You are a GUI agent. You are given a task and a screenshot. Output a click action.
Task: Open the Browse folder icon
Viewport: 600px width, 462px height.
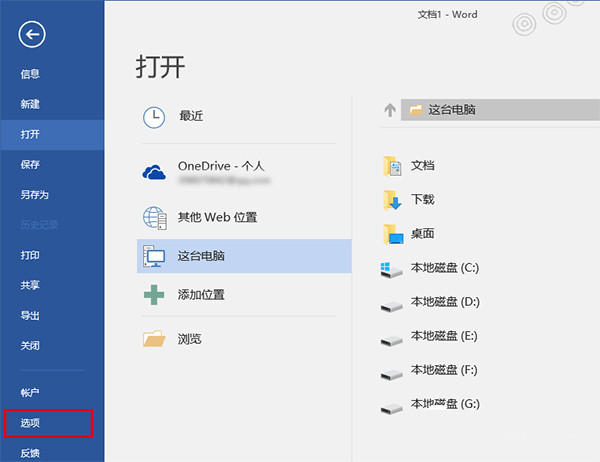[153, 339]
